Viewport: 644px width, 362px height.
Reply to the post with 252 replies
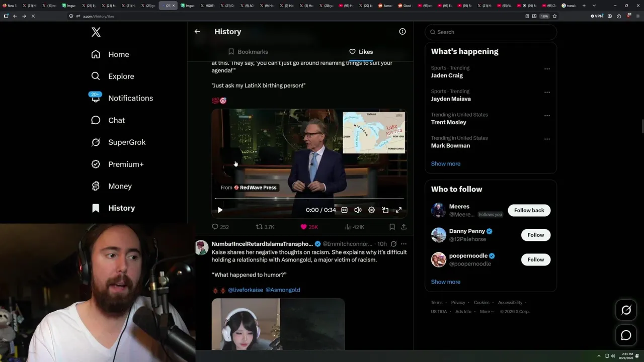(x=220, y=227)
